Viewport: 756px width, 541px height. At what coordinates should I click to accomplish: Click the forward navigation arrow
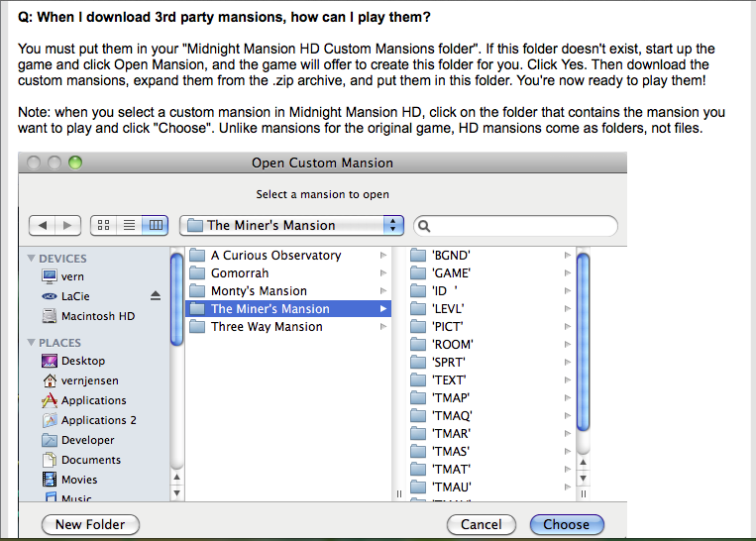(x=67, y=226)
